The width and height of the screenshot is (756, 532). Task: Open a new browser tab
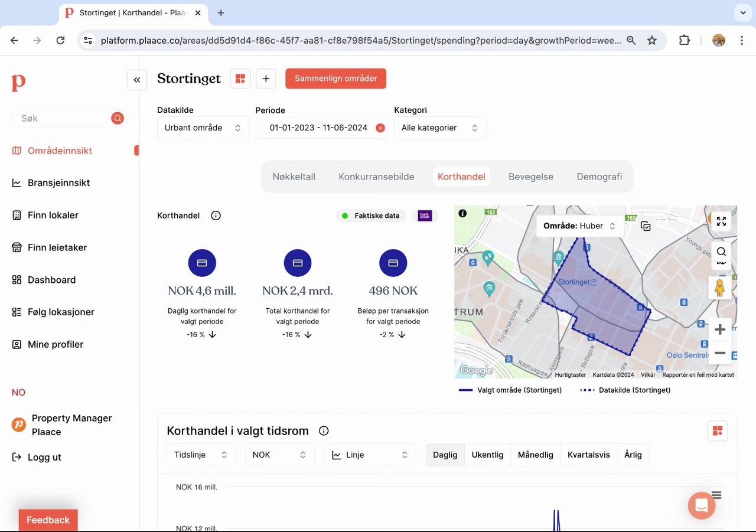(221, 12)
